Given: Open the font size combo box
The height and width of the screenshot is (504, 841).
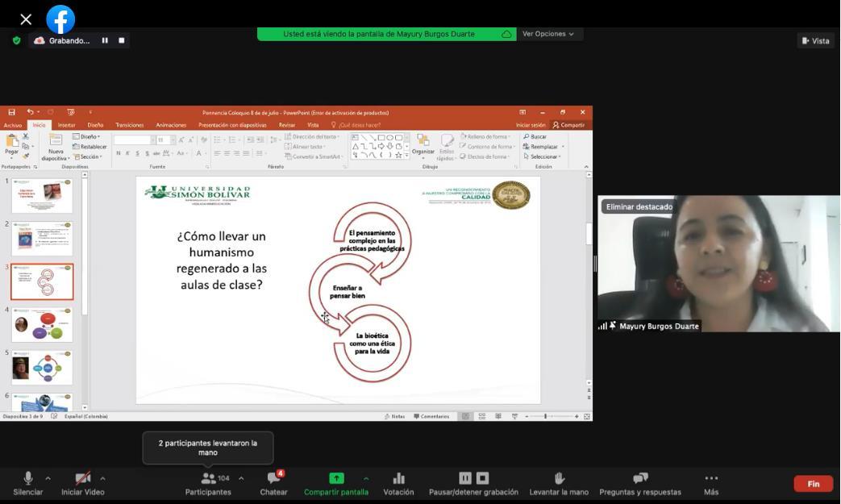Looking at the screenshot, I should click(x=166, y=140).
